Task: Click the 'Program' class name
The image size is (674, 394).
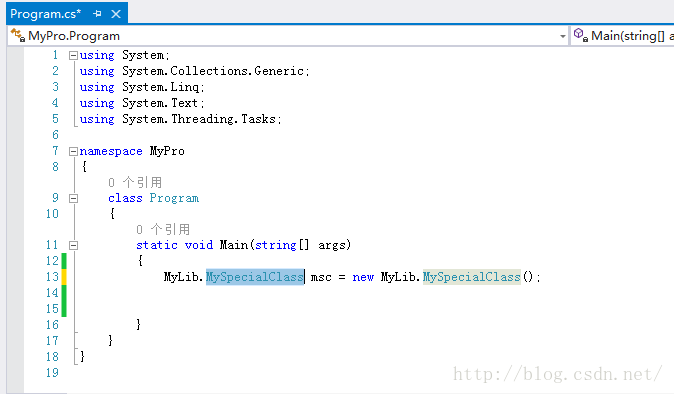Action: pos(174,199)
